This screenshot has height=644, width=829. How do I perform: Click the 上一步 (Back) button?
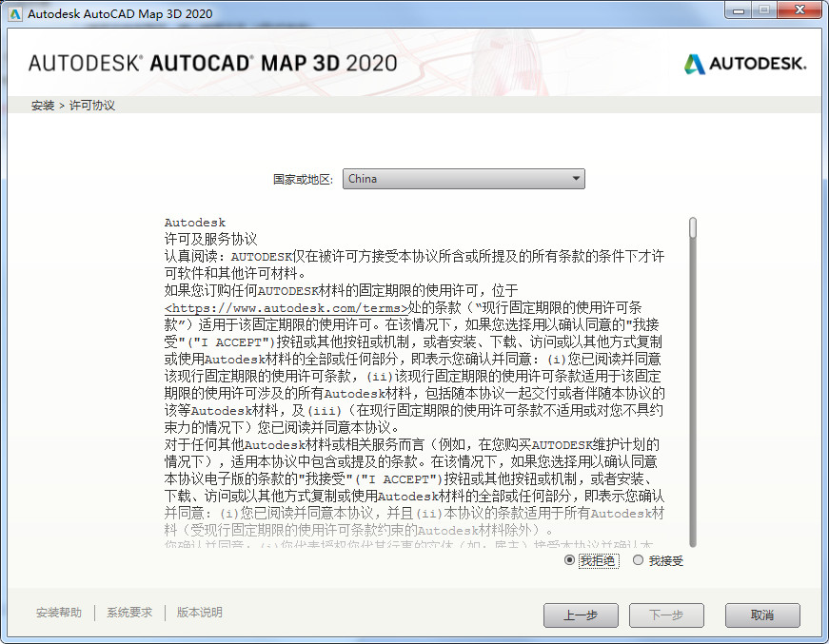[581, 615]
